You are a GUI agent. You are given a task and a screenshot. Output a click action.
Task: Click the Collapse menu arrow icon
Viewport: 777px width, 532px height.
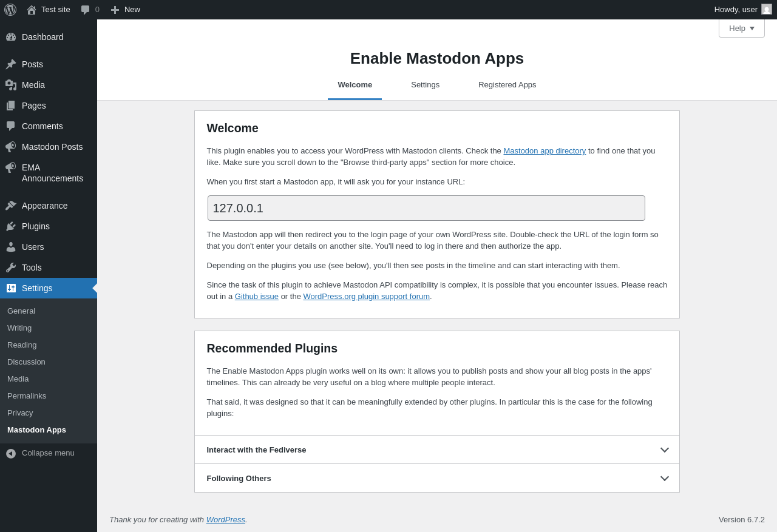pyautogui.click(x=11, y=453)
